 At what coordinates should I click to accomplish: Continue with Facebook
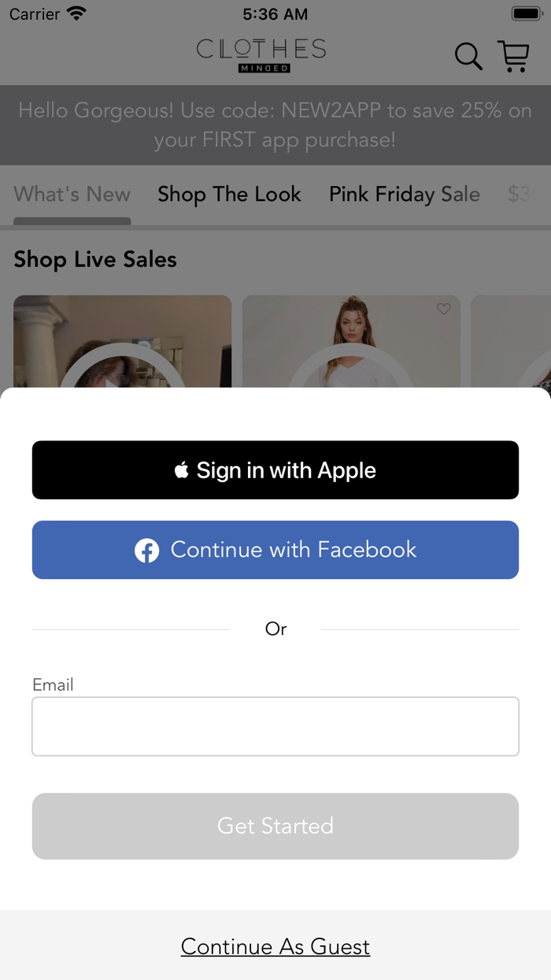click(x=275, y=550)
